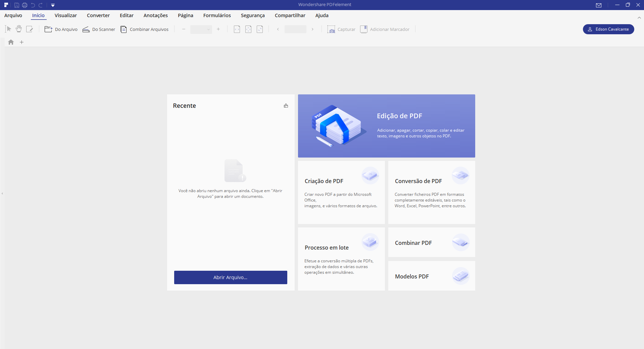Viewport: 644px width, 349px height.
Task: Click the zoom out minus button
Action: point(184,29)
